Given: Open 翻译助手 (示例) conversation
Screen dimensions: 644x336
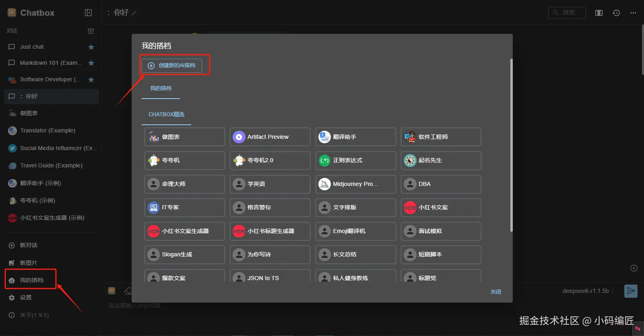Looking at the screenshot, I should [52, 183].
